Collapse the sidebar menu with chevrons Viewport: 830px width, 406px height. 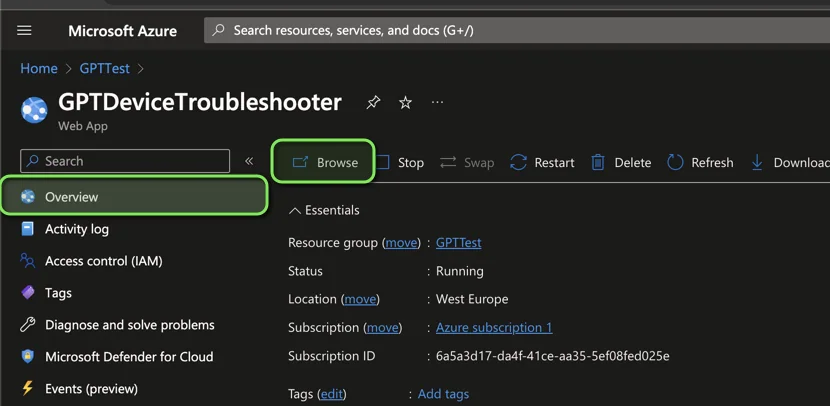pos(249,161)
